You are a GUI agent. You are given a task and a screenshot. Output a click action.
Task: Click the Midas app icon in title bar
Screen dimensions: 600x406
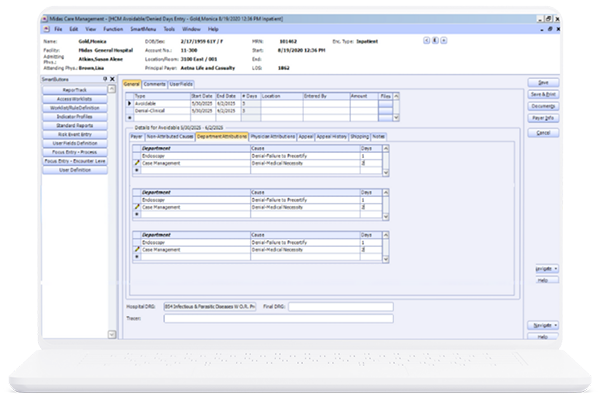pyautogui.click(x=45, y=19)
